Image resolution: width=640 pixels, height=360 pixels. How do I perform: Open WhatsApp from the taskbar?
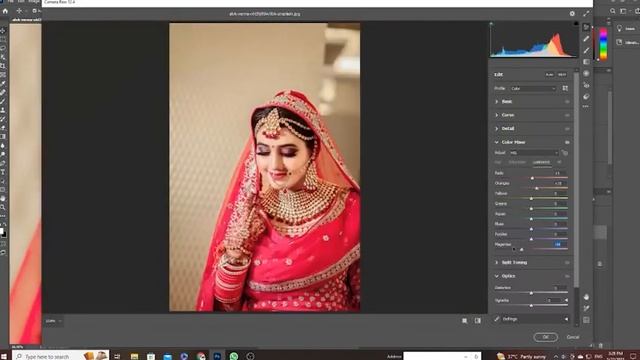(234, 356)
